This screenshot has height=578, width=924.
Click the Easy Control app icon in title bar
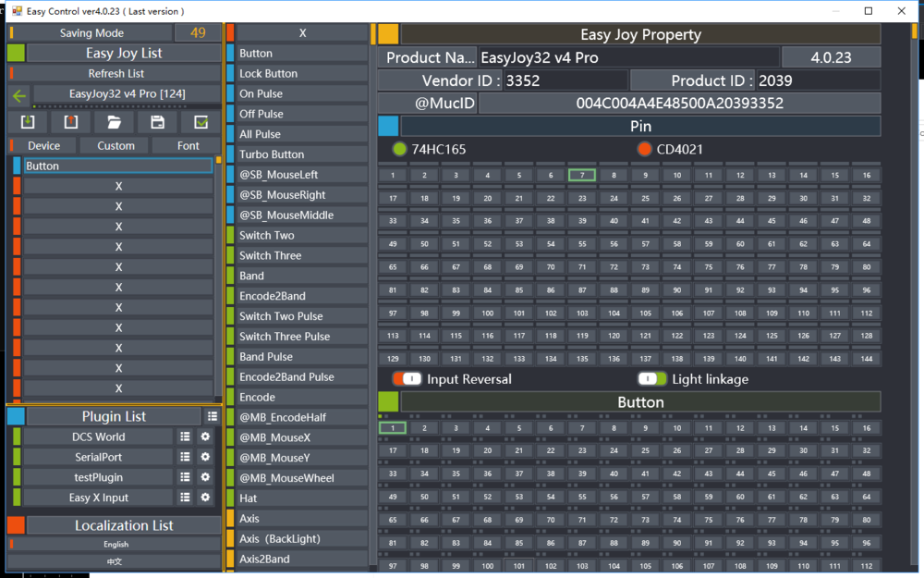17,10
